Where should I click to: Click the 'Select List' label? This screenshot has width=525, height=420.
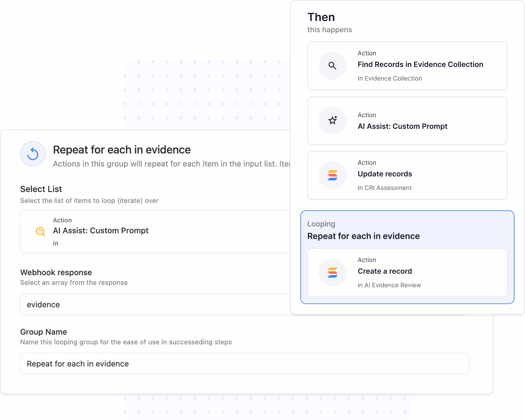41,189
